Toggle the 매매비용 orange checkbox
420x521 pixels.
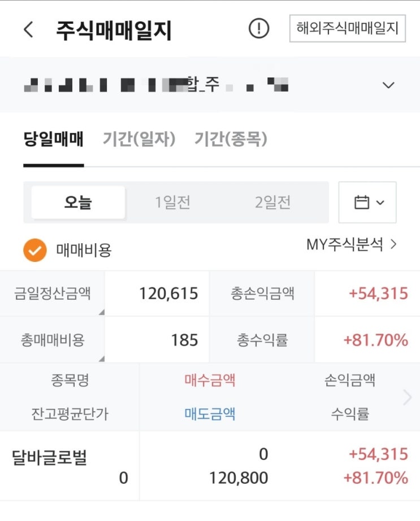click(34, 249)
